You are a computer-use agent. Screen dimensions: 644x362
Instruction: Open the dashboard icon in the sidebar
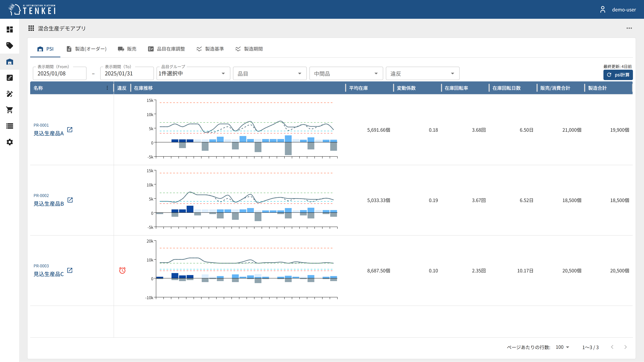10,29
